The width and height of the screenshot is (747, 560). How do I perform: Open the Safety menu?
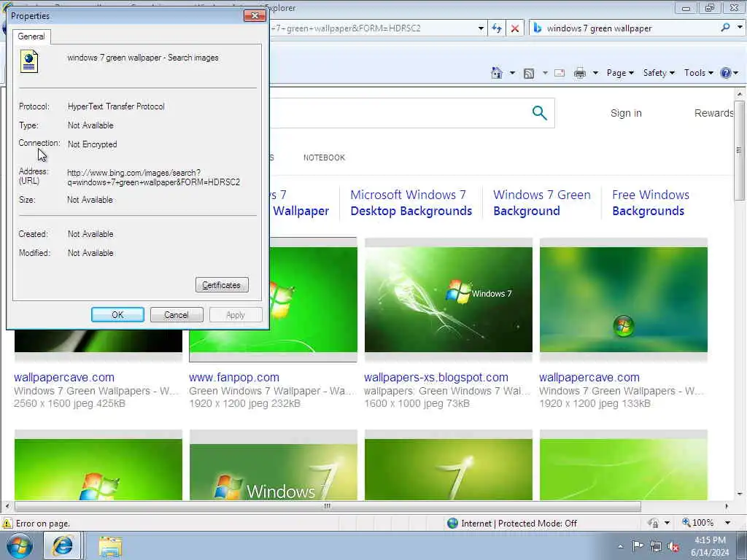pyautogui.click(x=659, y=73)
